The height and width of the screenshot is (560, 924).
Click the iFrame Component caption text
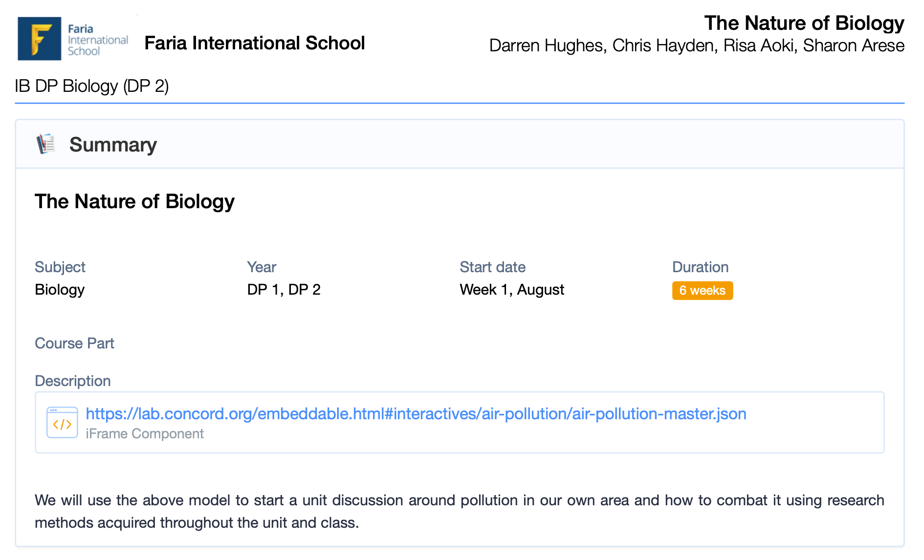pos(145,434)
